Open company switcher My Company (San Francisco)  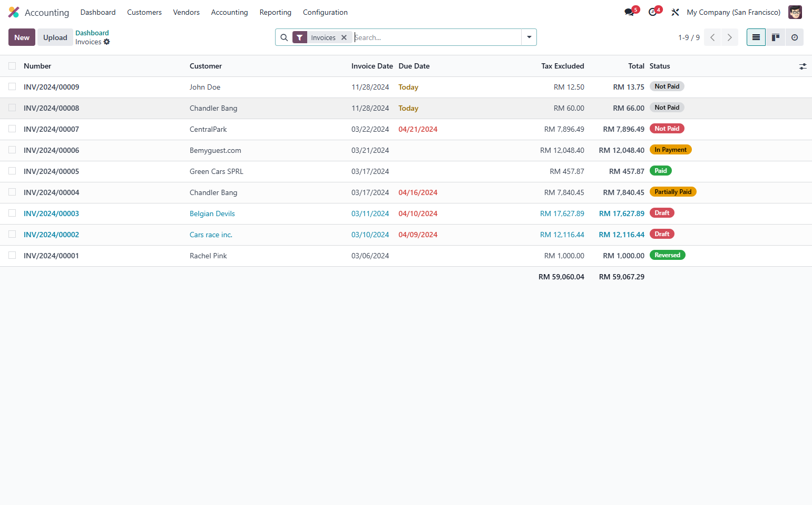(x=733, y=12)
